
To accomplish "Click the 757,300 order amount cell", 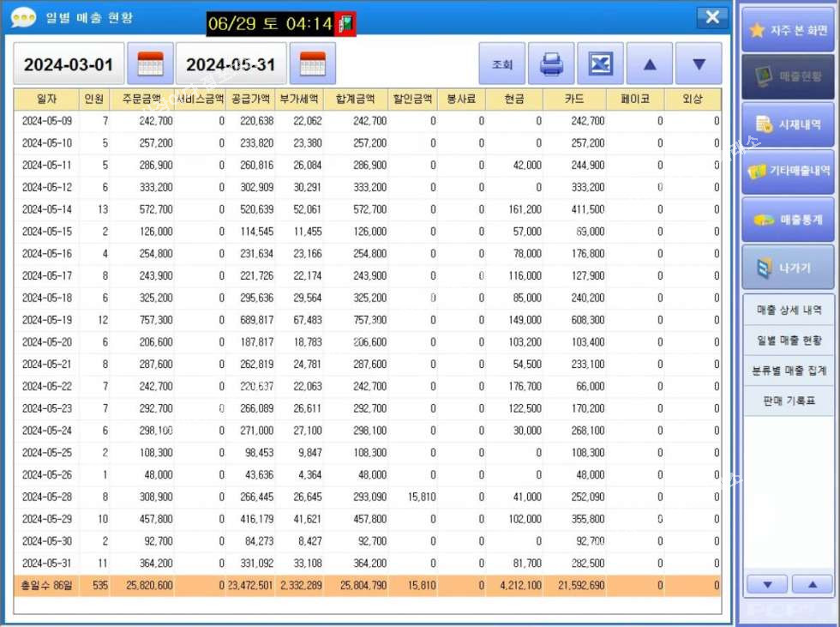I will click(x=156, y=320).
